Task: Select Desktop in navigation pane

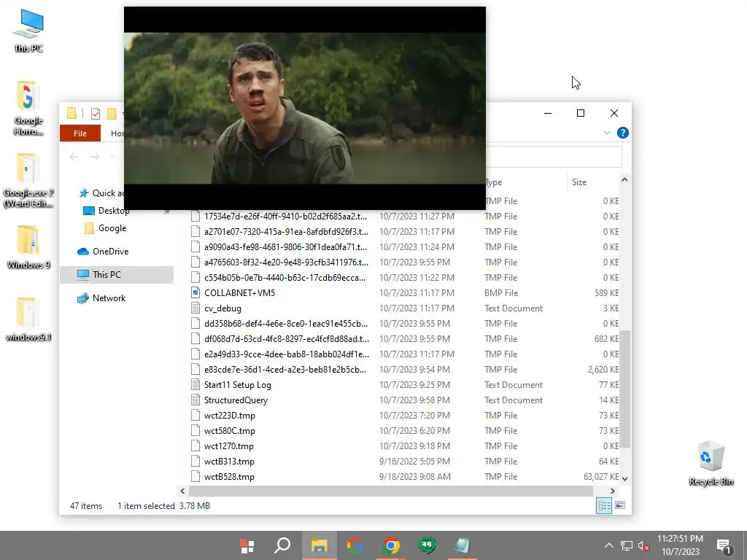Action: [107, 211]
